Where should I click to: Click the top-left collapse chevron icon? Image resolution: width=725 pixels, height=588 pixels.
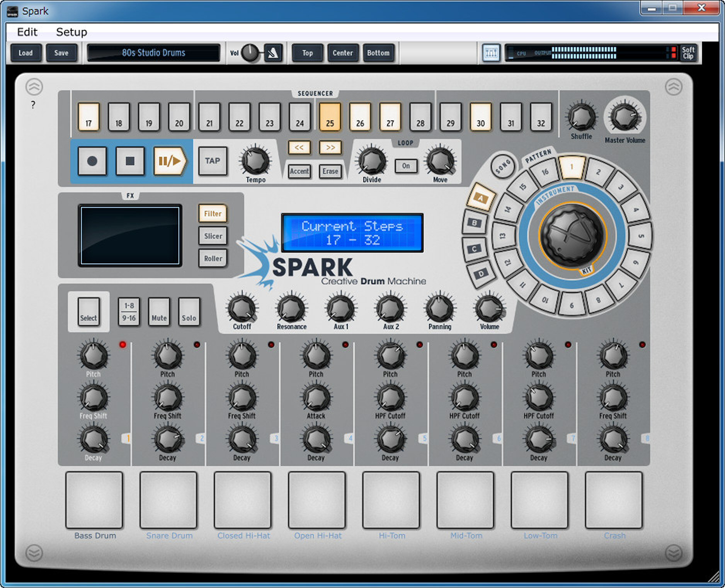coord(34,87)
